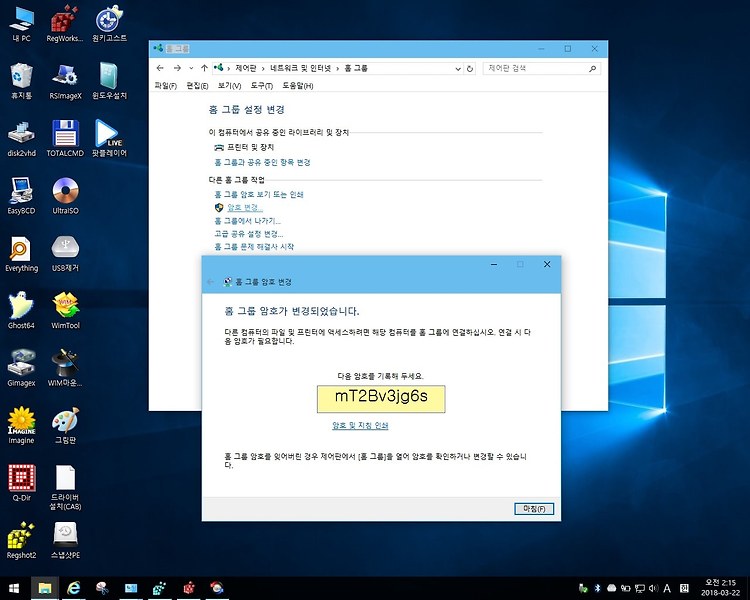Open Q-Dir desktop icon

(x=22, y=483)
